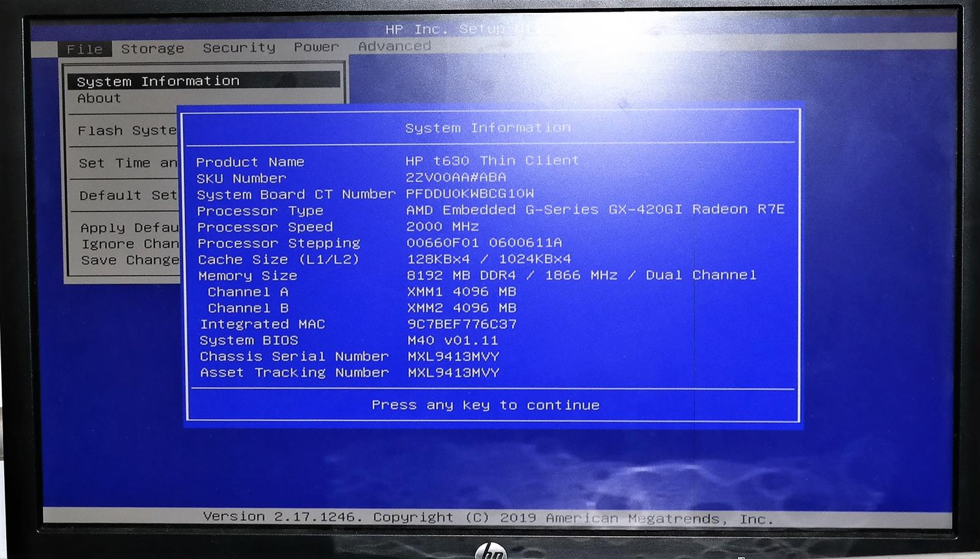Click the System Information dialog title
The width and height of the screenshot is (980, 559).
tap(488, 128)
